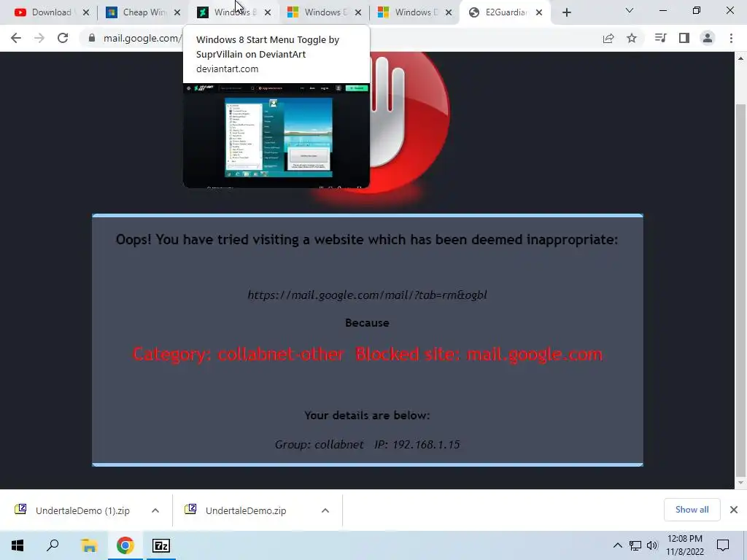The width and height of the screenshot is (747, 560).
Task: Open File Explorer from taskbar
Action: click(89, 545)
